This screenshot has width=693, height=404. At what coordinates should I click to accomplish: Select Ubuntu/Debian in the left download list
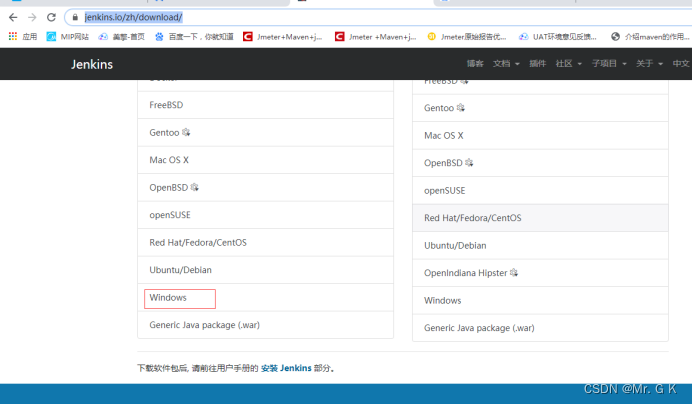(265, 270)
